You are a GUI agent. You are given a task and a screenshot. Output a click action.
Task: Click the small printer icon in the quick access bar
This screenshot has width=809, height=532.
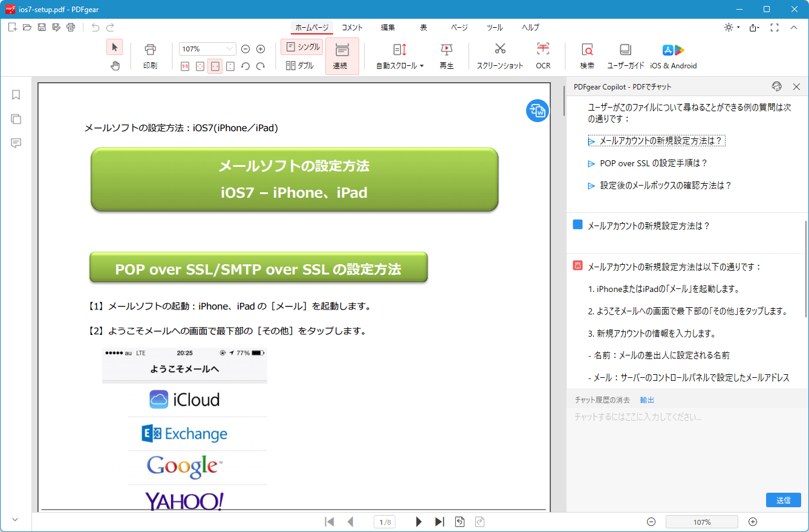click(71, 27)
